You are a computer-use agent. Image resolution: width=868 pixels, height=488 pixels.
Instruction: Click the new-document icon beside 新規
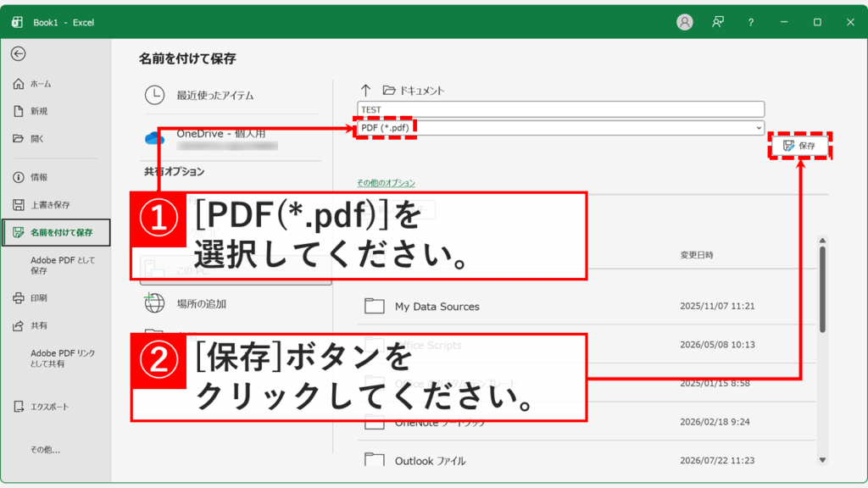19,111
